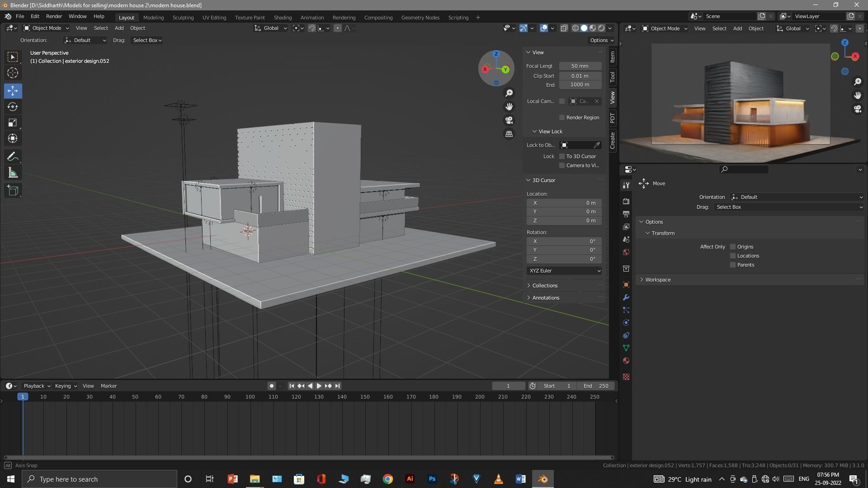
Task: Open Modifier properties wrench tab
Action: [x=626, y=297]
